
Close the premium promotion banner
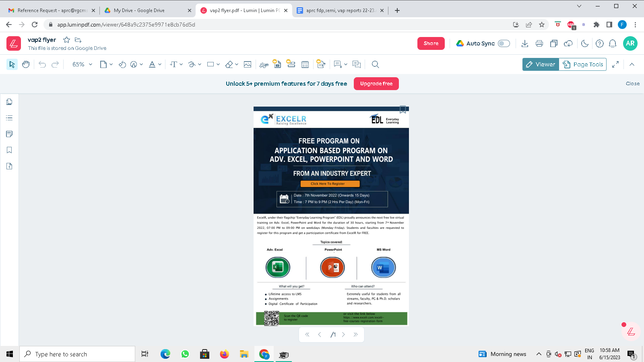(x=633, y=84)
